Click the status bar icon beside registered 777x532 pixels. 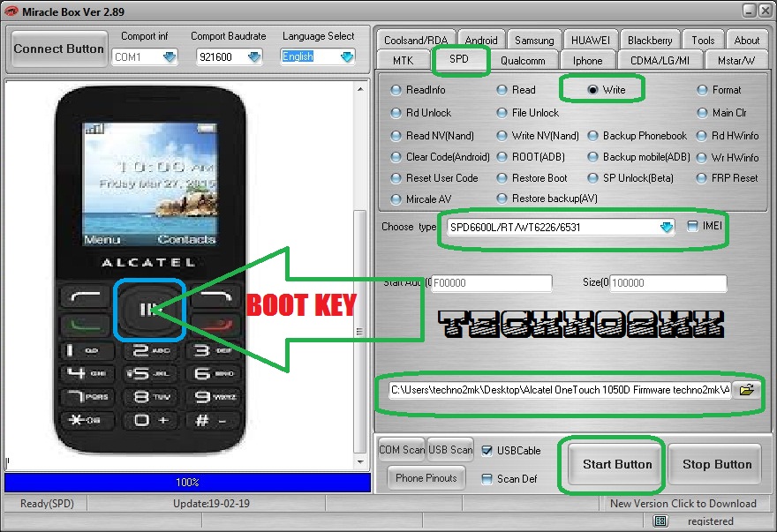click(659, 521)
